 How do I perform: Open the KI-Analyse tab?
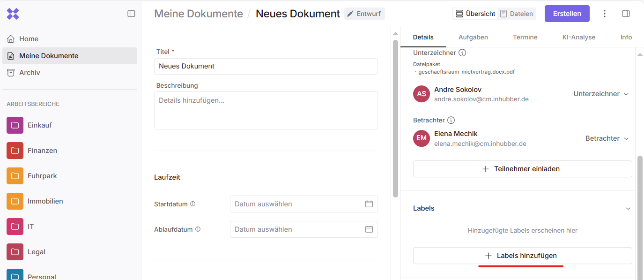(x=578, y=37)
